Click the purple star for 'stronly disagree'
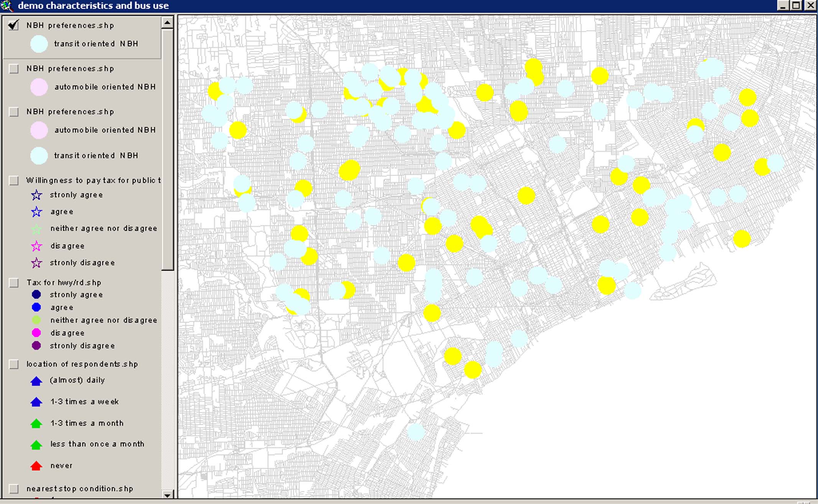Screen dimensions: 818x504 pyautogui.click(x=36, y=263)
